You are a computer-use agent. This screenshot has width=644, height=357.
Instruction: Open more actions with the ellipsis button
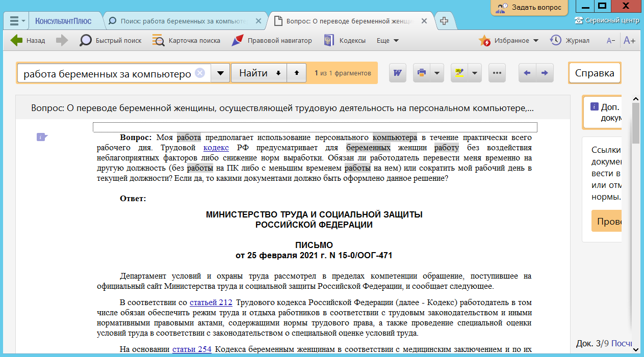pyautogui.click(x=497, y=73)
